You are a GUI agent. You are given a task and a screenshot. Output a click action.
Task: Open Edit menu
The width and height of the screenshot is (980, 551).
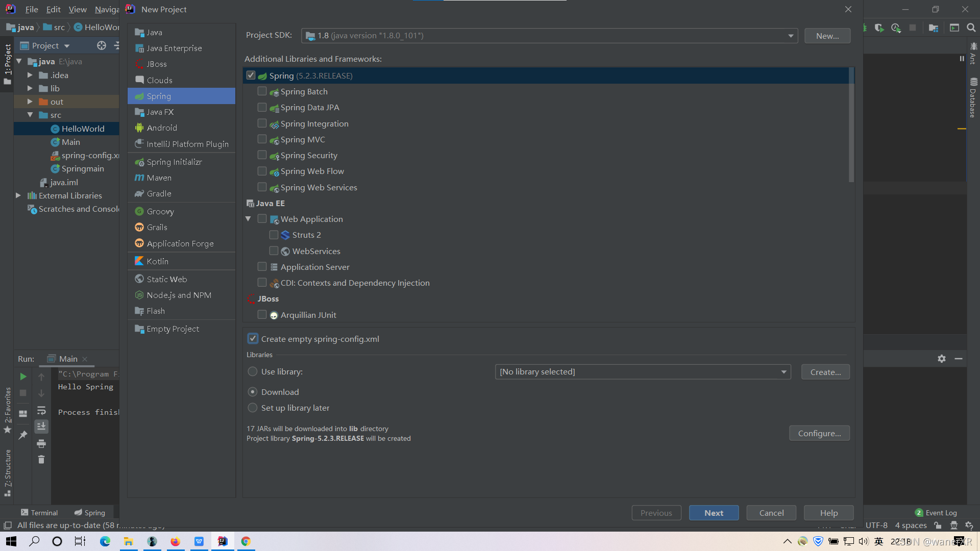point(53,9)
